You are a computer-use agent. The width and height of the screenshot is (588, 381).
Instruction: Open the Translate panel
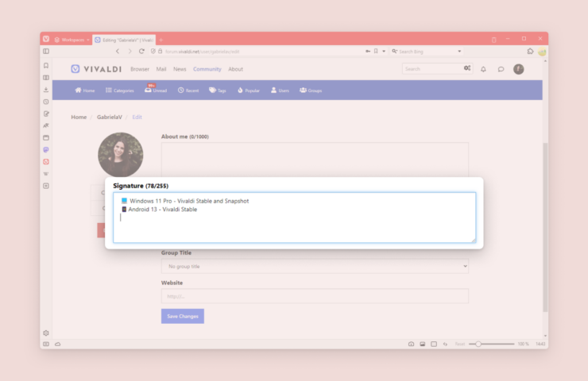46,125
